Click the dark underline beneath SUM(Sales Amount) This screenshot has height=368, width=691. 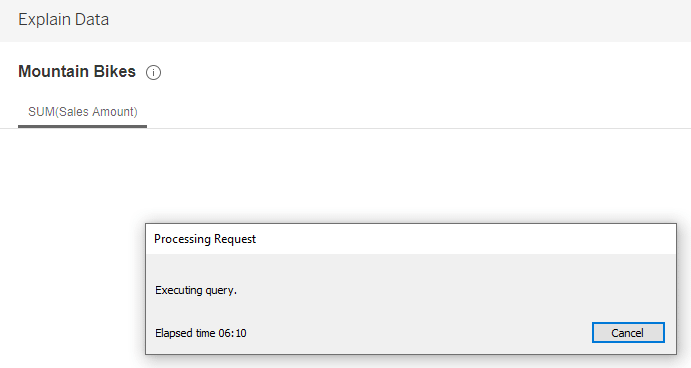82,126
